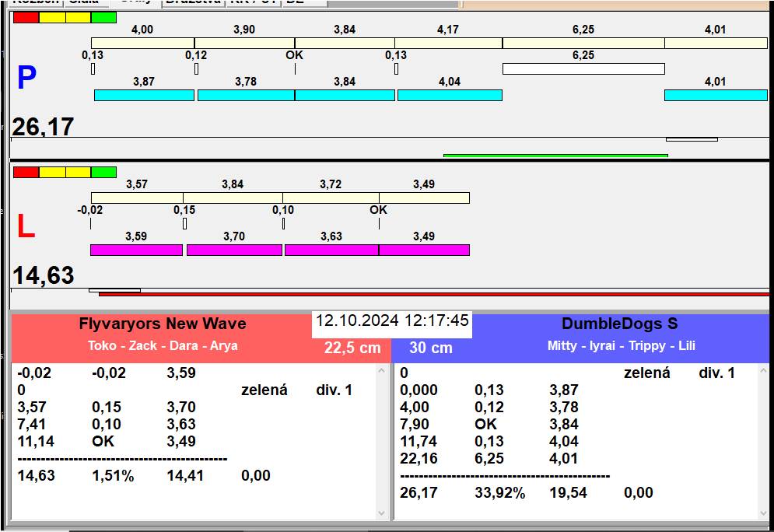The height and width of the screenshot is (532, 774).
Task: Click the 22,5 cm jump height label
Action: click(352, 348)
